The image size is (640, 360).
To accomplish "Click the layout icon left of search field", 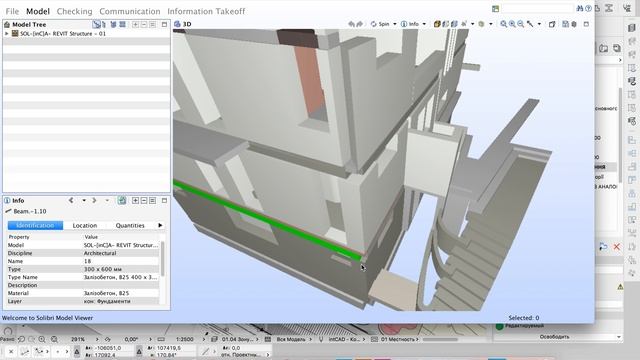I will coord(496,9).
